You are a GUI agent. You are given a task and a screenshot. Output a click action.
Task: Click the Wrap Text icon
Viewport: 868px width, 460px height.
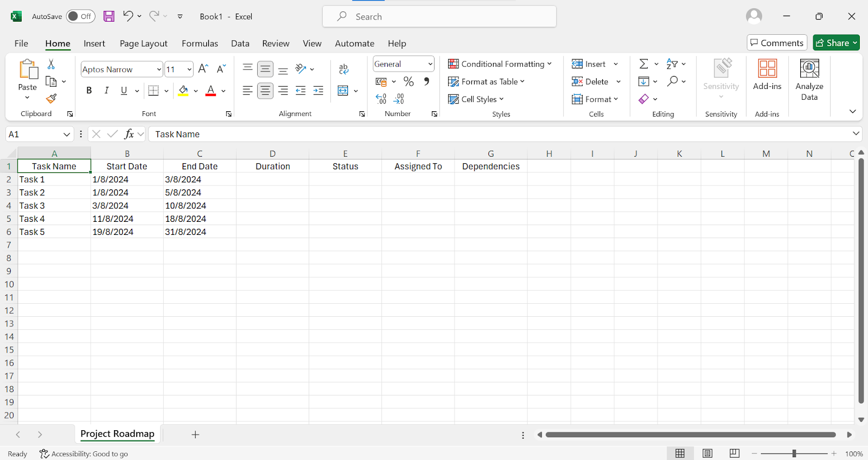tap(343, 69)
